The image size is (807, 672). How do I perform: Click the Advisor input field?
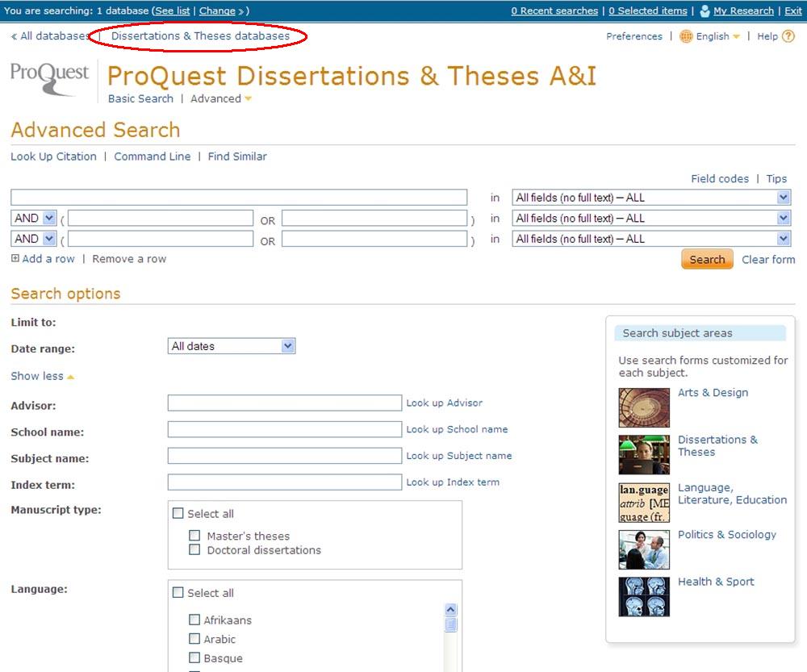(285, 403)
